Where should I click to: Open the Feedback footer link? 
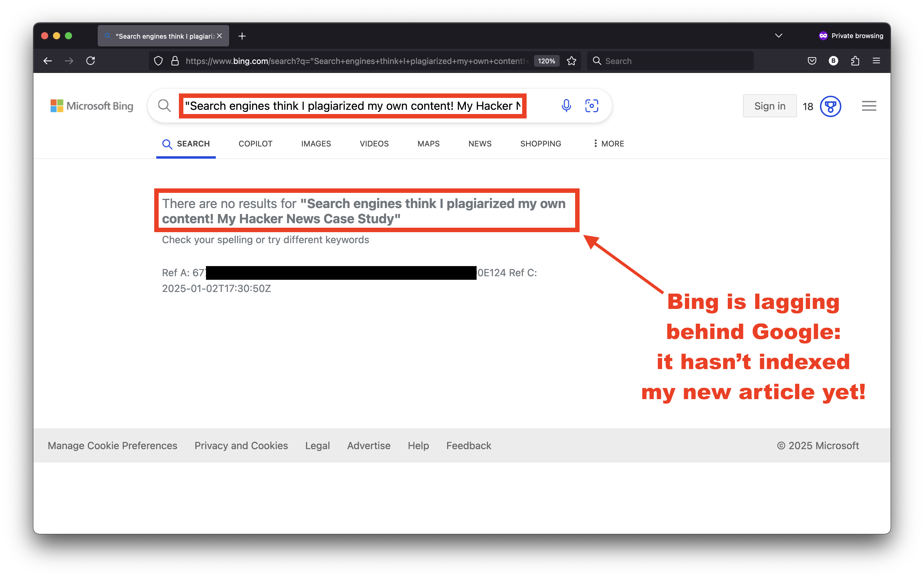[469, 445]
